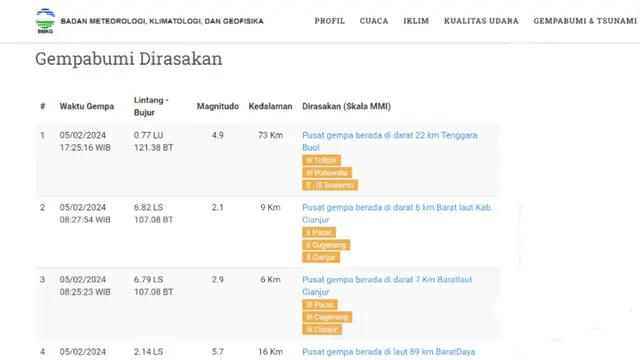
Task: Select magnitude value 4.9
Action: (x=218, y=135)
